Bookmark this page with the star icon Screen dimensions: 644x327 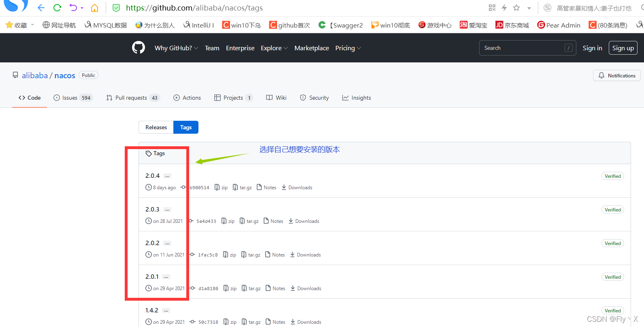(516, 8)
